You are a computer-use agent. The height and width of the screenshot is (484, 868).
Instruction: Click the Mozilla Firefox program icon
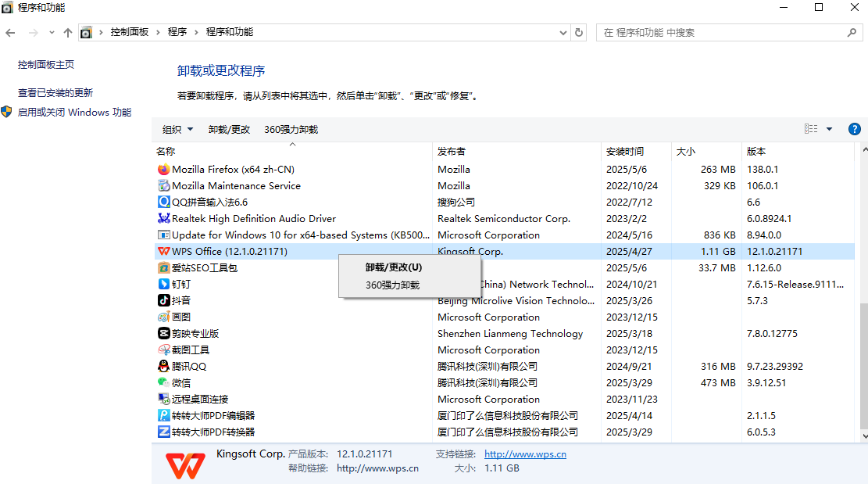[164, 170]
